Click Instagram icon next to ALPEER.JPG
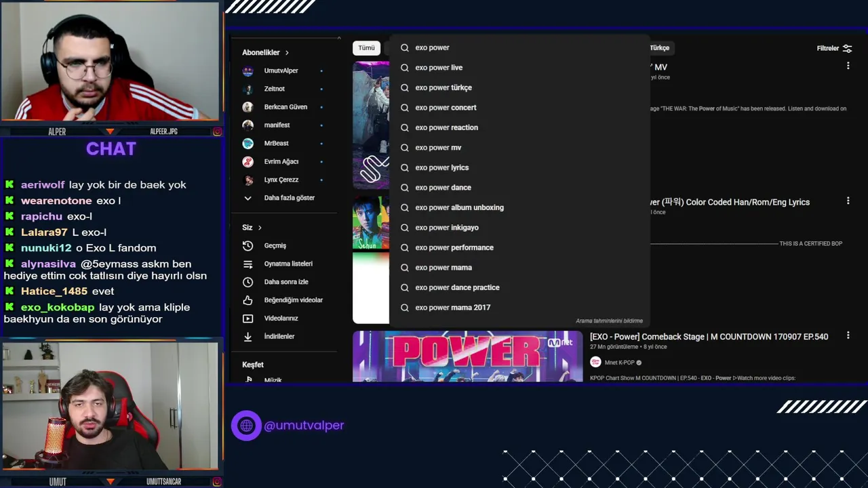This screenshot has height=488, width=868. (x=217, y=131)
